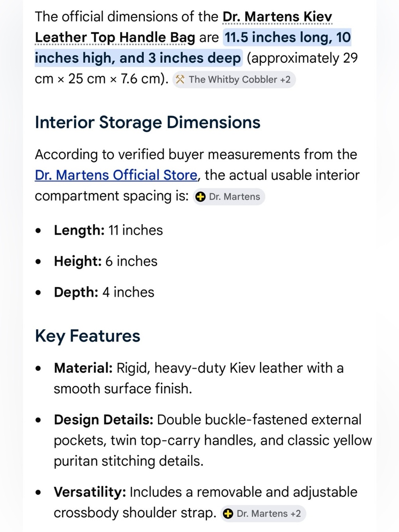Click the Material feature label
Viewport: 399px width, 532px height.
[83, 368]
